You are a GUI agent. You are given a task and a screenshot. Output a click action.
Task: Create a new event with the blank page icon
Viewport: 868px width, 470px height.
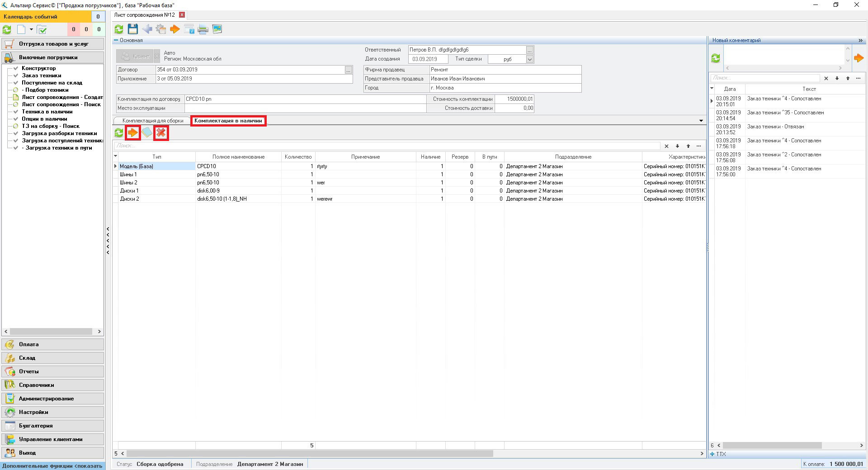click(x=21, y=30)
